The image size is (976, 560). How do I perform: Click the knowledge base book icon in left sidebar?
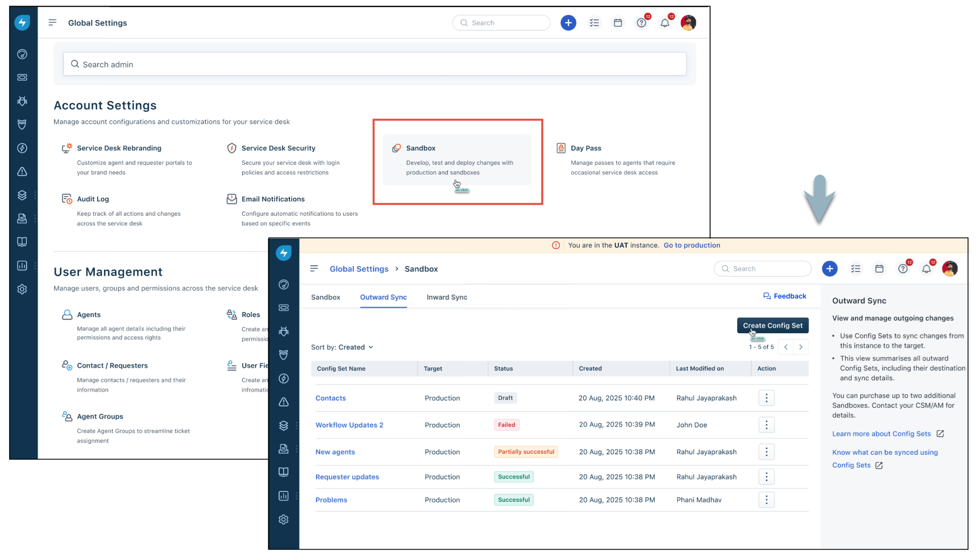(22, 242)
